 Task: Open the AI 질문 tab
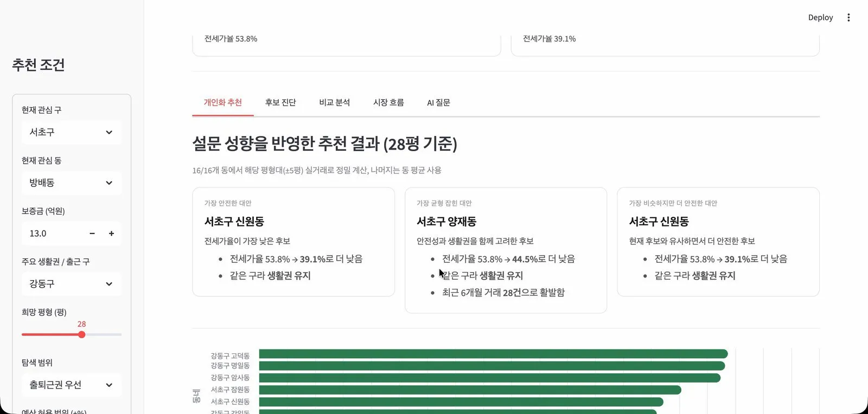click(x=438, y=102)
